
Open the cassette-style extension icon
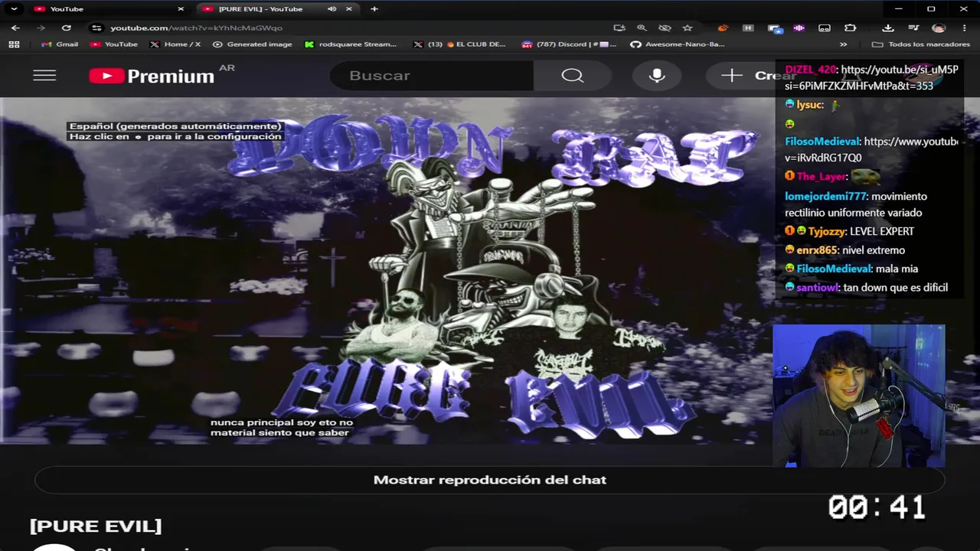[825, 28]
